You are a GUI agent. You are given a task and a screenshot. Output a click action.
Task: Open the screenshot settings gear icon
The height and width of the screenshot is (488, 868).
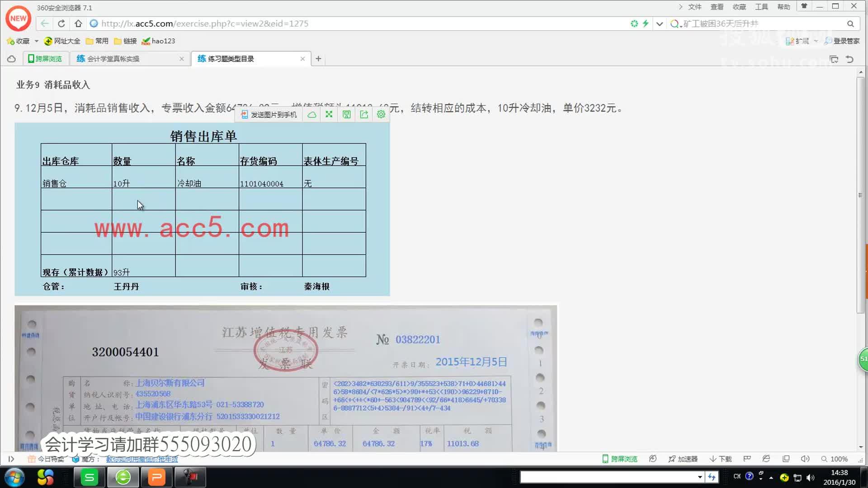[x=381, y=114]
